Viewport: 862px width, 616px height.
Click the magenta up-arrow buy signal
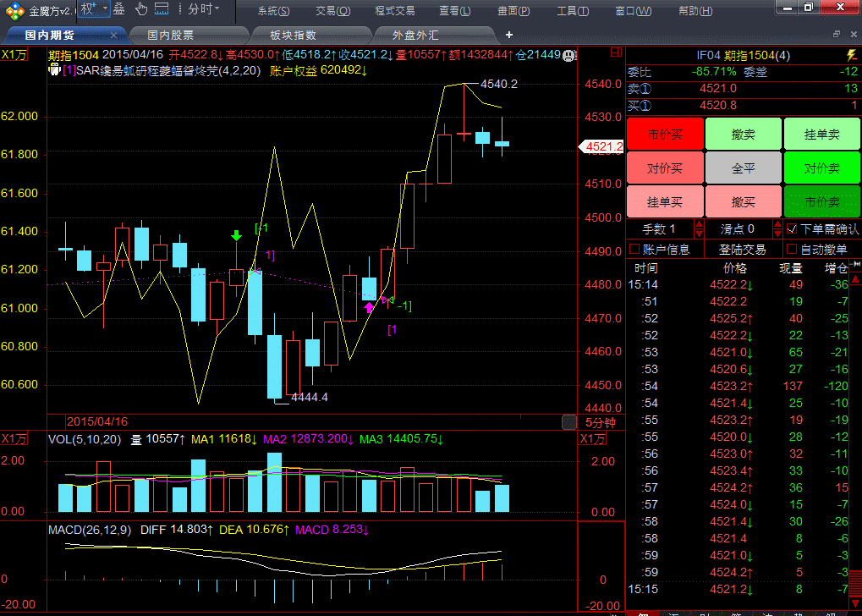370,307
